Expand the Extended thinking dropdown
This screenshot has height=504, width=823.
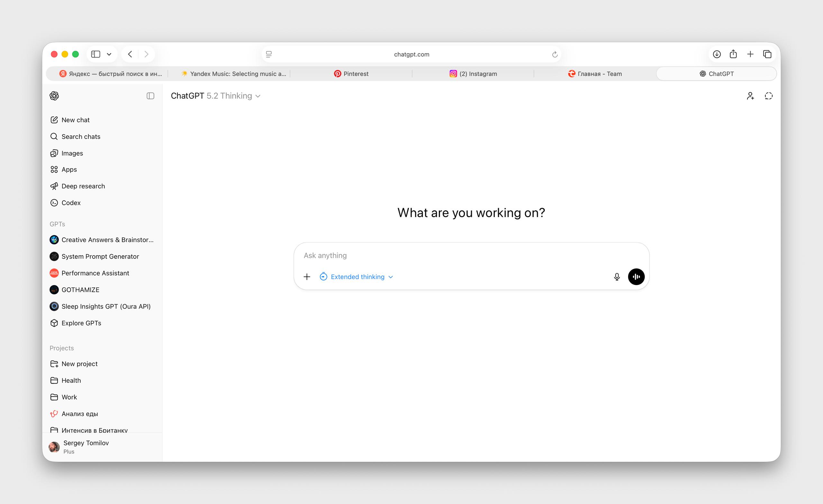pos(357,277)
